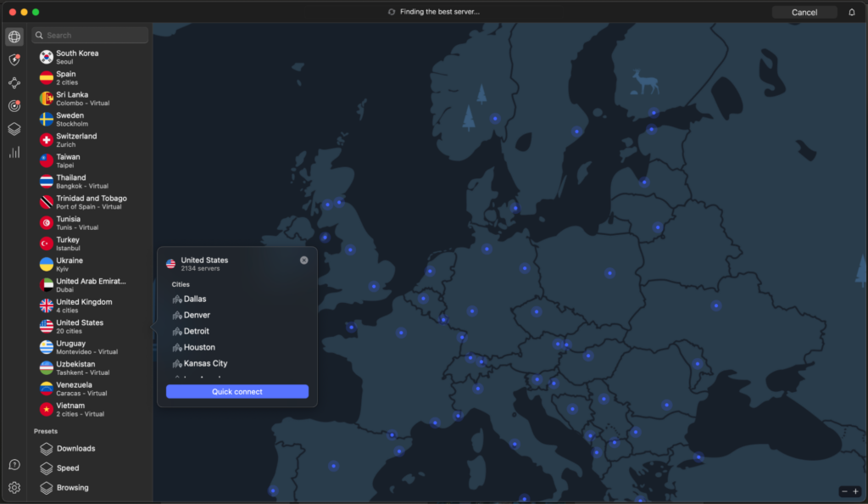The image size is (868, 504).
Task: Select Spain with 2 cities
Action: [92, 78]
